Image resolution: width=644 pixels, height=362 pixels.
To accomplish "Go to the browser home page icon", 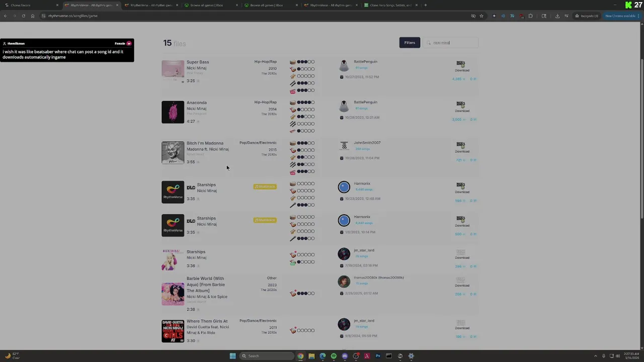I will tap(33, 16).
